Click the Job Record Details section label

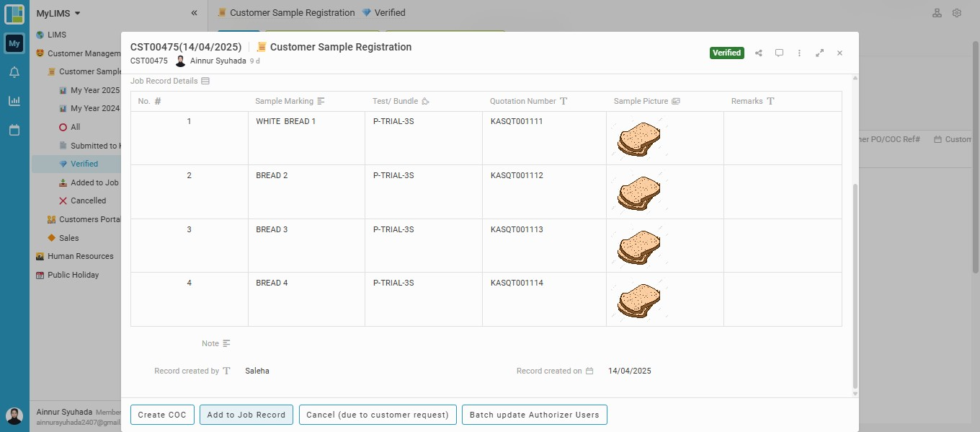(x=164, y=81)
